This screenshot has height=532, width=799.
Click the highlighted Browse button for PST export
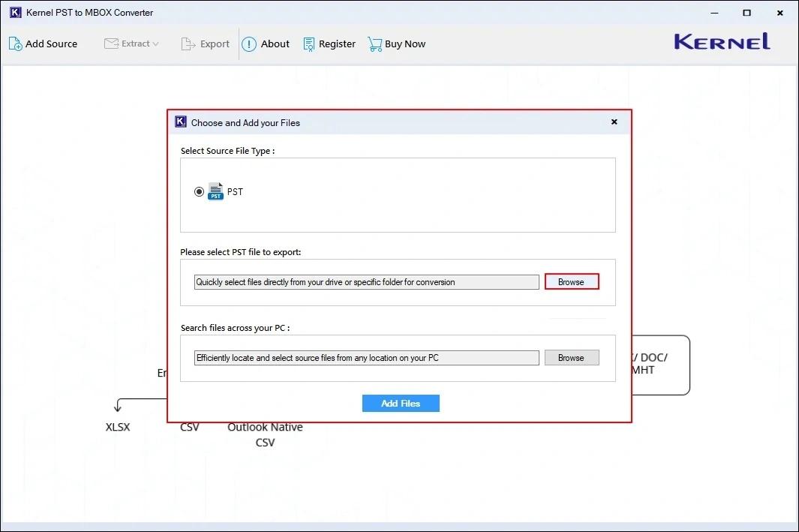(x=572, y=281)
